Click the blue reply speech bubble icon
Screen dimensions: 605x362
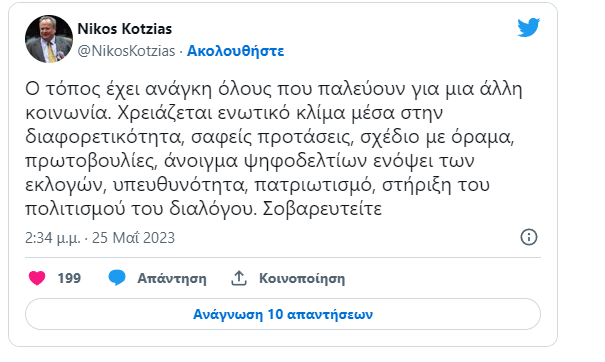(x=117, y=278)
